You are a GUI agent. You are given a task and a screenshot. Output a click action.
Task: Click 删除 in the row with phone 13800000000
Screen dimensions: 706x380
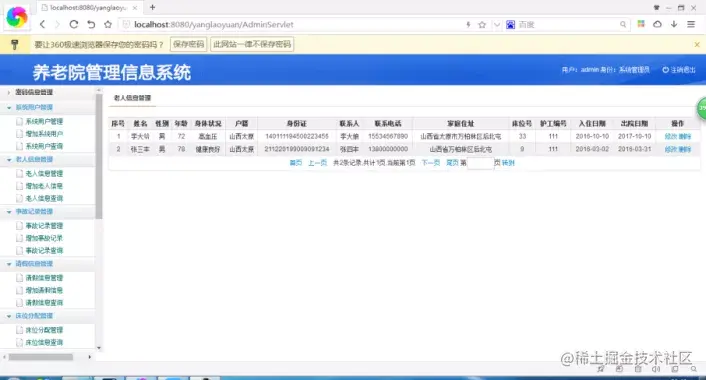[x=684, y=149]
